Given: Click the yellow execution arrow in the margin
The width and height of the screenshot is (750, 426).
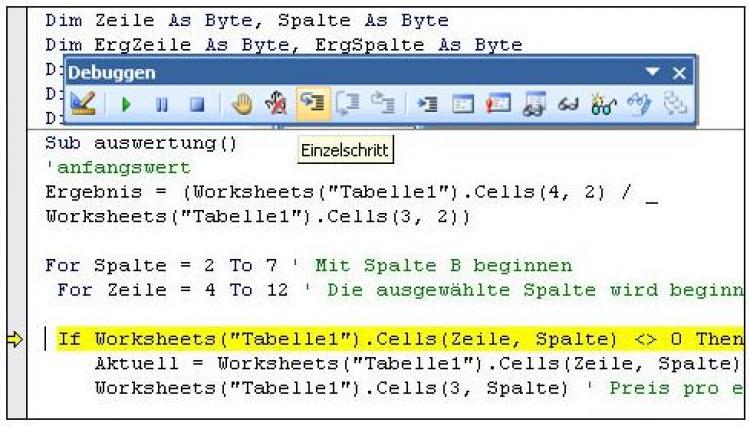Looking at the screenshot, I should (x=15, y=338).
